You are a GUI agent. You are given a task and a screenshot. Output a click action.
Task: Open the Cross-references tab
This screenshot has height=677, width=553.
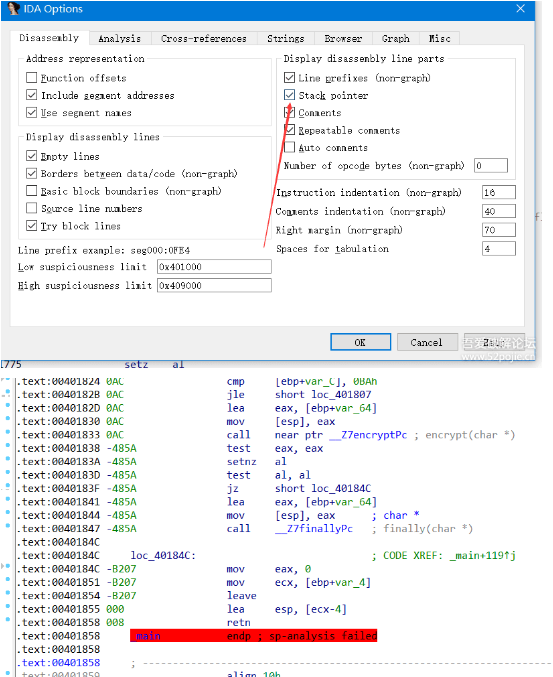pyautogui.click(x=204, y=38)
